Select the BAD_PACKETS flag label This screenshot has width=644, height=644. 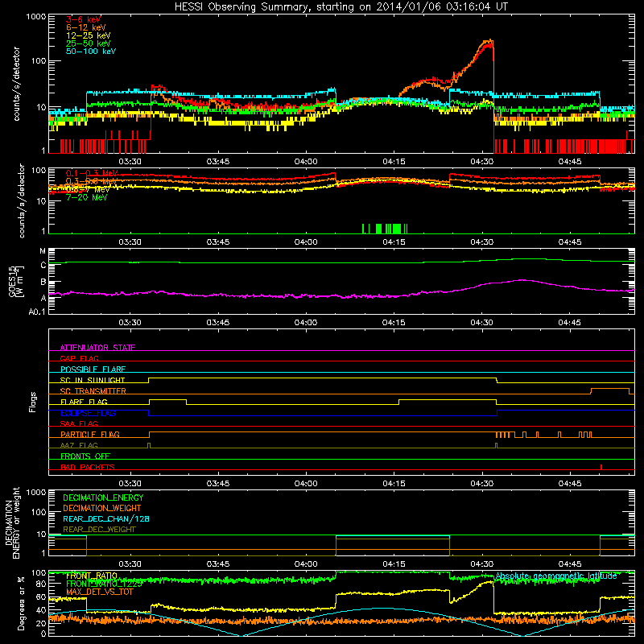point(88,467)
